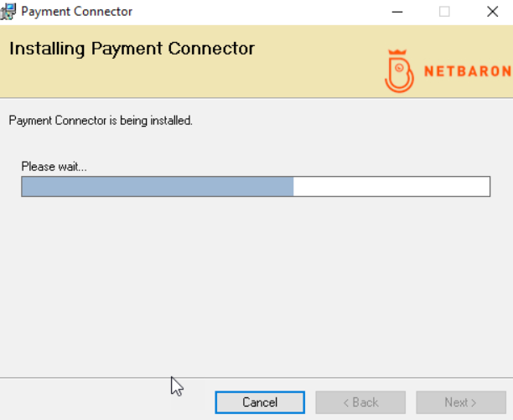Viewport: 513px width, 420px height.
Task: Click the greyed-out maximize window button
Action: 444,12
